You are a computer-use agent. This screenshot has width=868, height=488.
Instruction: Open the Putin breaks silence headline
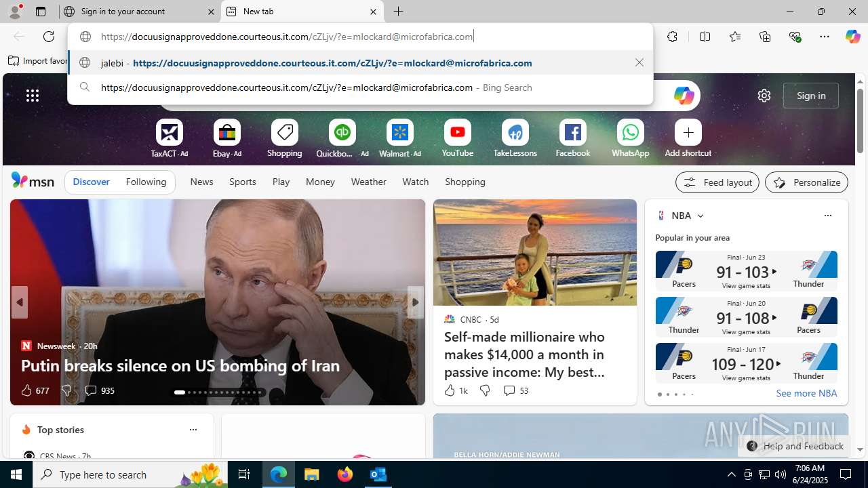(180, 365)
